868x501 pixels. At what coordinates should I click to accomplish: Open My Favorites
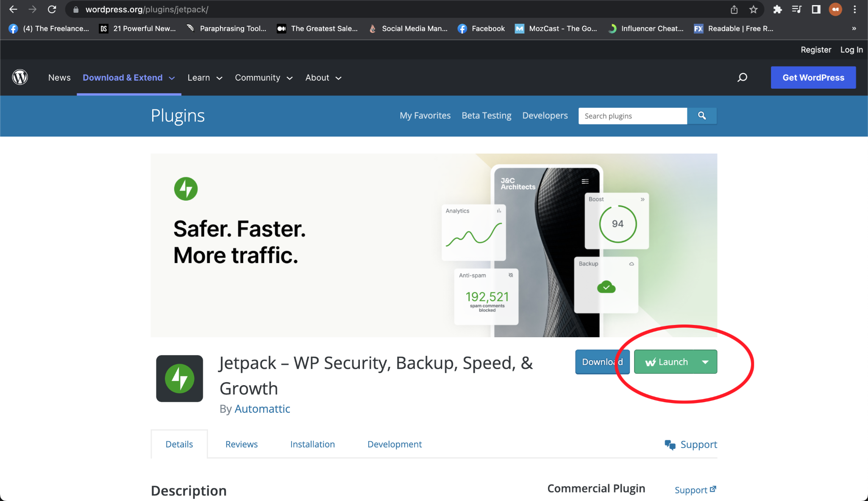(x=425, y=115)
